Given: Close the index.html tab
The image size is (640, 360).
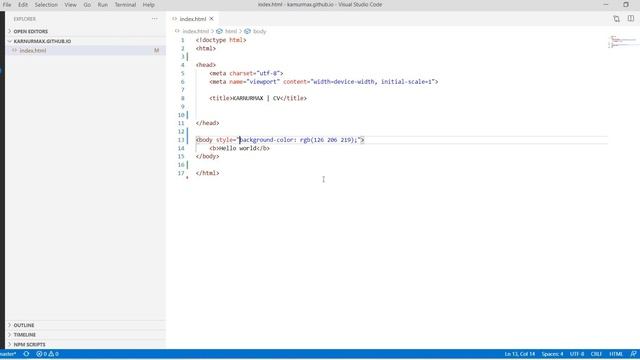Looking at the screenshot, I should pos(211,19).
